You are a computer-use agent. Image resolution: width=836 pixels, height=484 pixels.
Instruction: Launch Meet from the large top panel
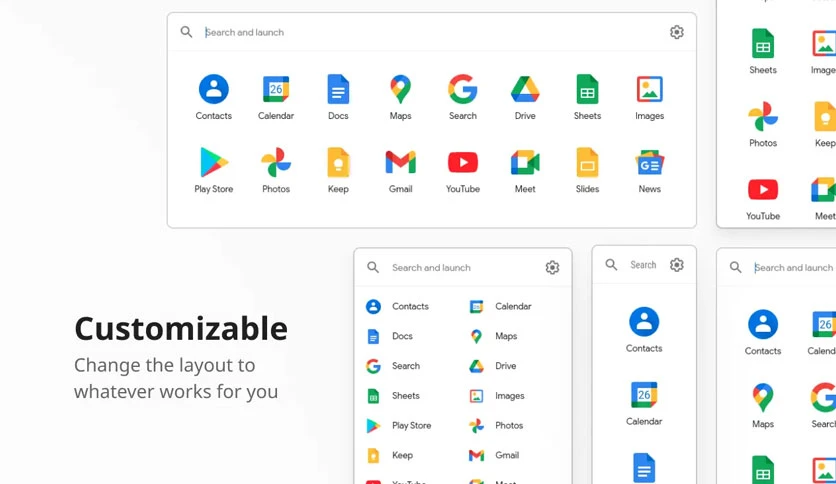coord(525,171)
